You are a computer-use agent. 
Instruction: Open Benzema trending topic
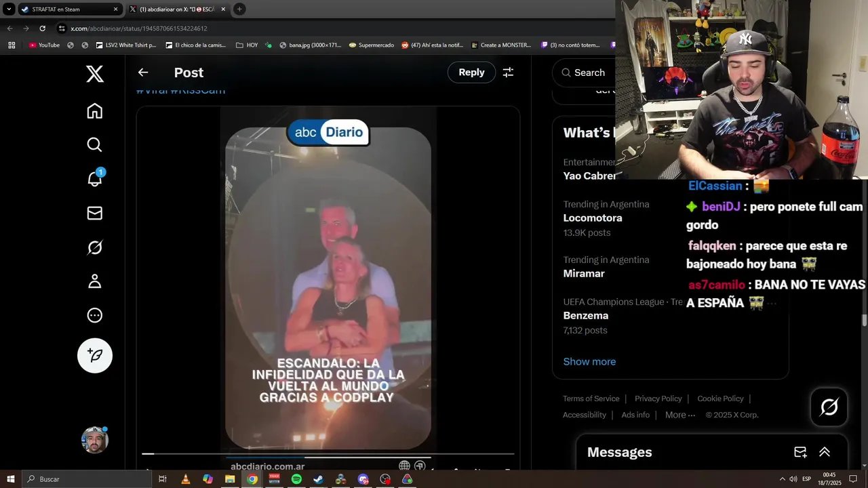[586, 316]
